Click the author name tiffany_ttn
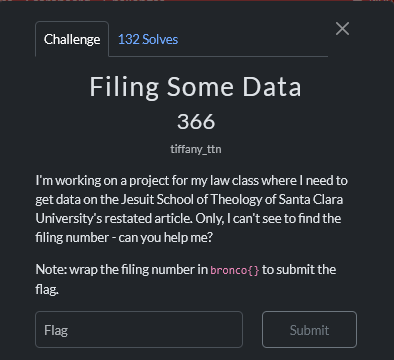394x360 pixels. pos(196,149)
